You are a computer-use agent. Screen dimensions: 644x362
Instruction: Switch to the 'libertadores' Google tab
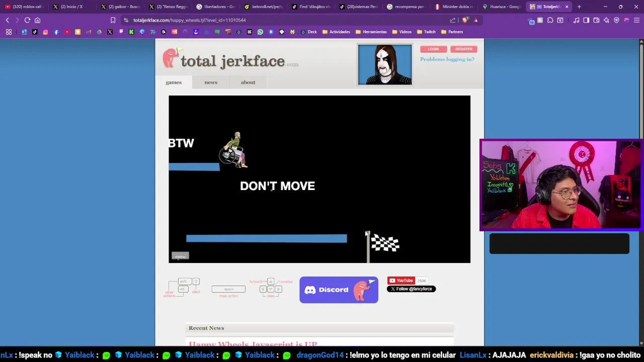[x=215, y=7]
